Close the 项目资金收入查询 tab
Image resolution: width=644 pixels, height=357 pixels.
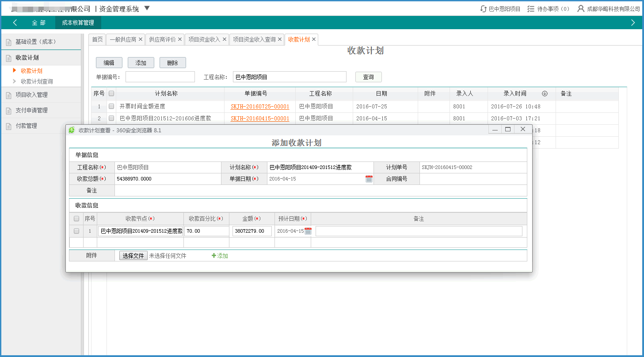(x=280, y=39)
